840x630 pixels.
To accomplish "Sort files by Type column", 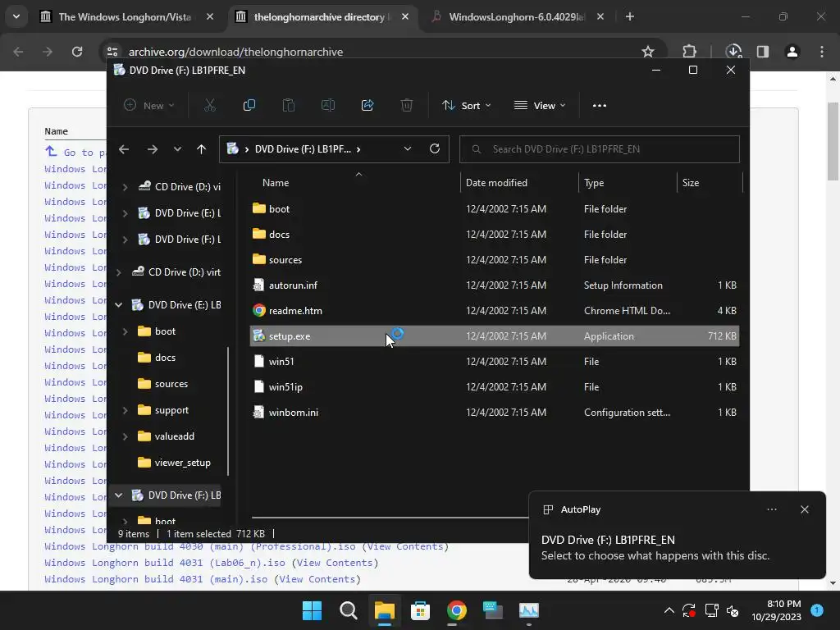I will coord(594,183).
